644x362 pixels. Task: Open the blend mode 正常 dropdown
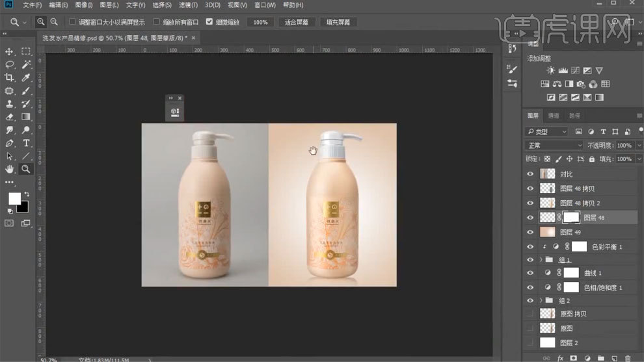point(554,146)
